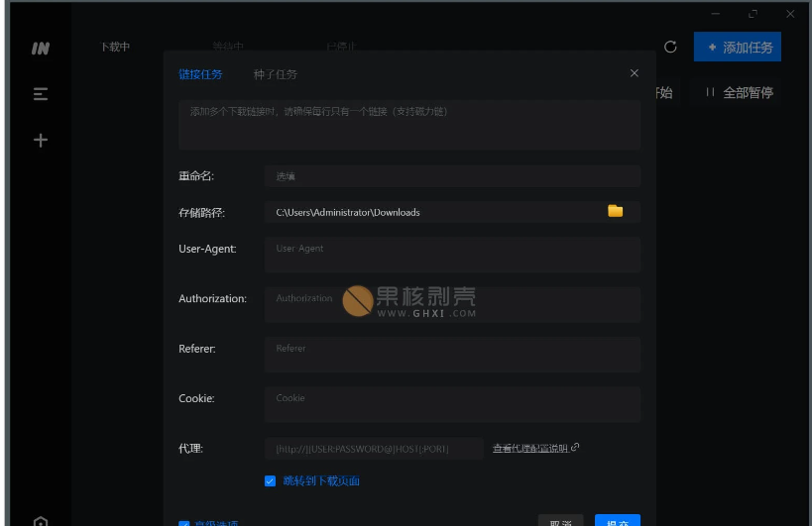Click the 取消 cancel button
The height and width of the screenshot is (526, 812).
(x=560, y=520)
